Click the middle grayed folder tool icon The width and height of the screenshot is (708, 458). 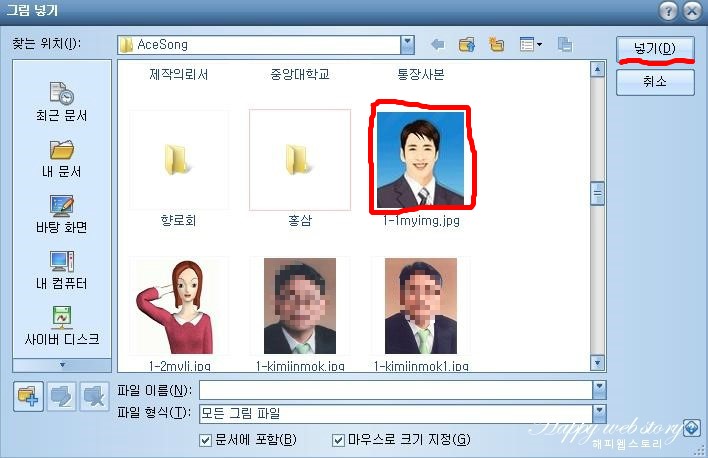[61, 397]
